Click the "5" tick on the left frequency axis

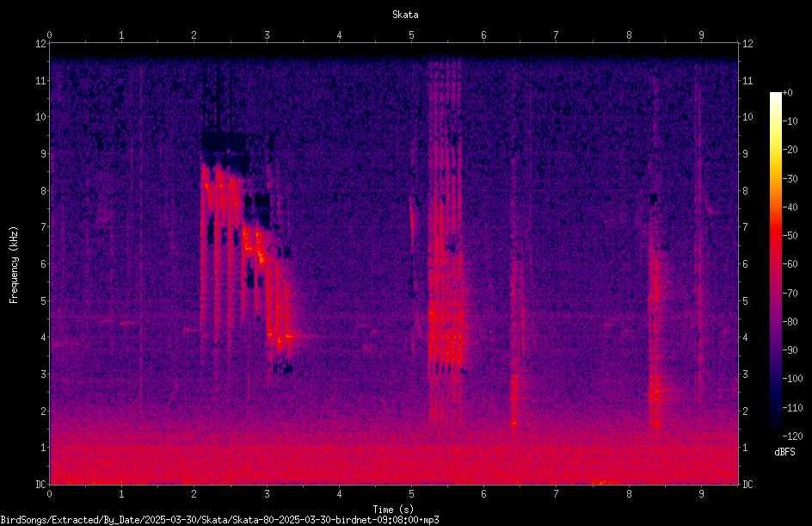pyautogui.click(x=43, y=300)
